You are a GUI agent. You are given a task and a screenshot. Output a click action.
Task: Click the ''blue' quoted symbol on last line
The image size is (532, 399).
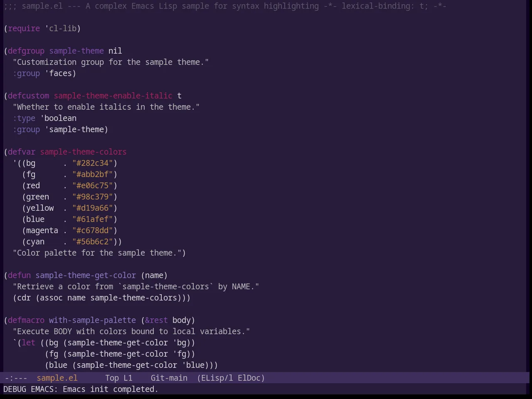[x=193, y=365]
